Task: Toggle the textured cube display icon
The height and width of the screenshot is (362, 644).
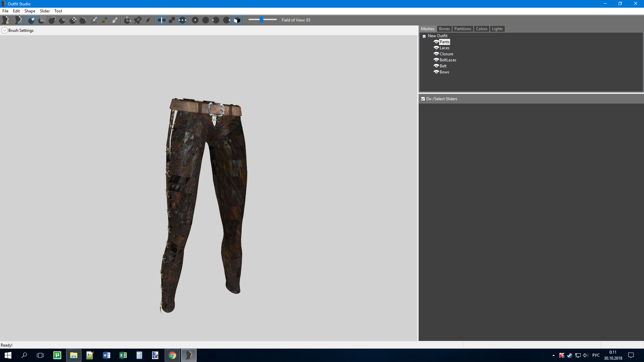Action: 237,20
